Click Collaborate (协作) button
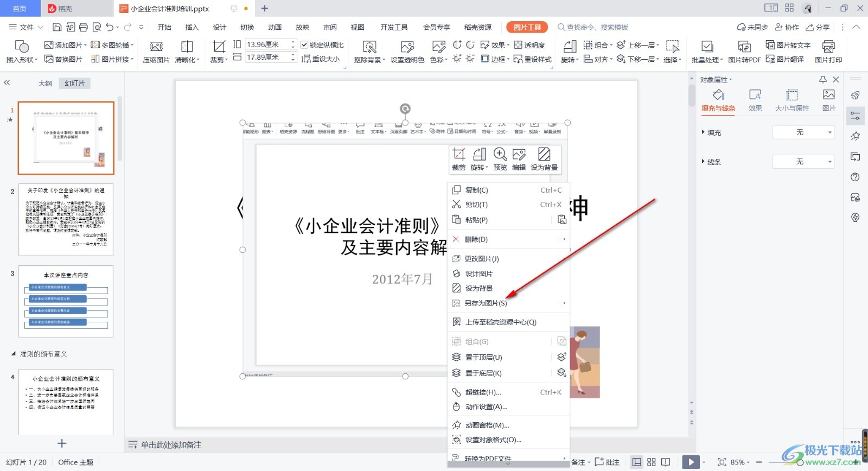 [x=787, y=27]
